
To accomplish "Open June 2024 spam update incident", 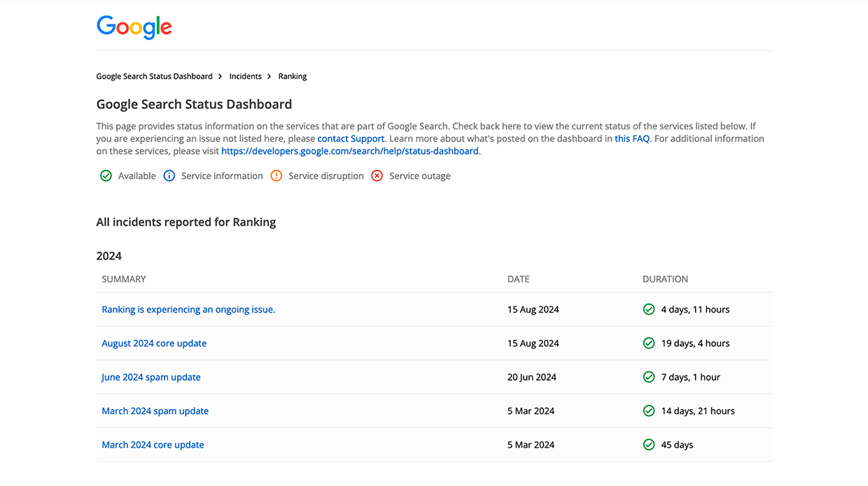I will click(x=151, y=377).
